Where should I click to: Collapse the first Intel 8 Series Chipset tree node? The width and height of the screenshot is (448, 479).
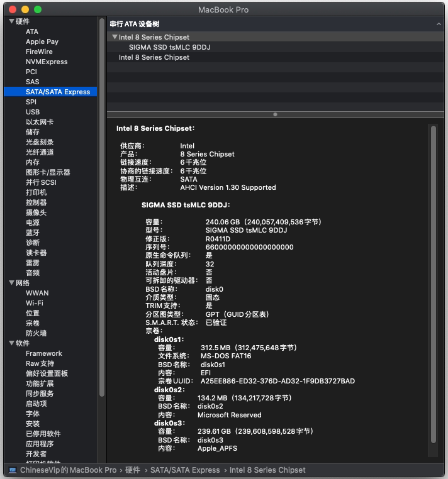pos(115,37)
